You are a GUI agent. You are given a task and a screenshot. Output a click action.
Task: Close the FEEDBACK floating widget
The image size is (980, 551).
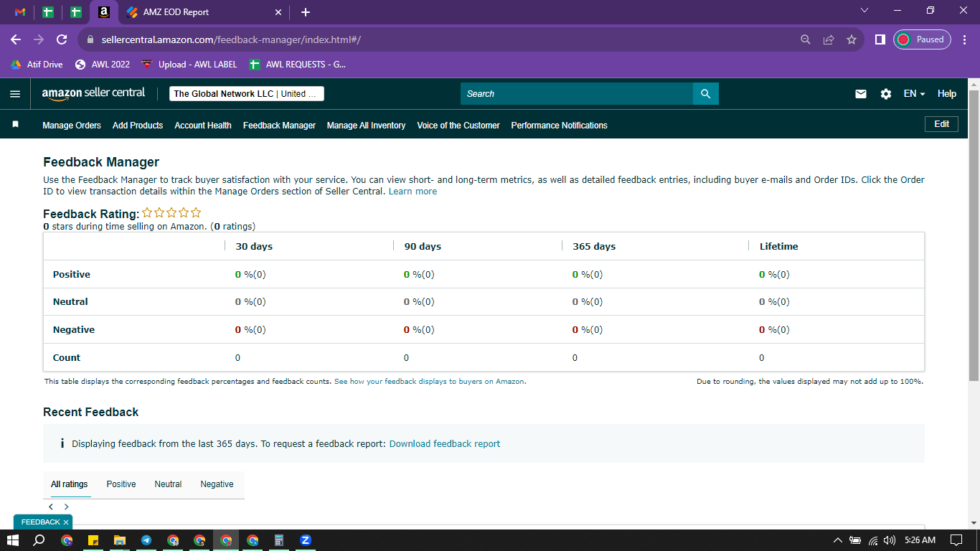pyautogui.click(x=65, y=522)
